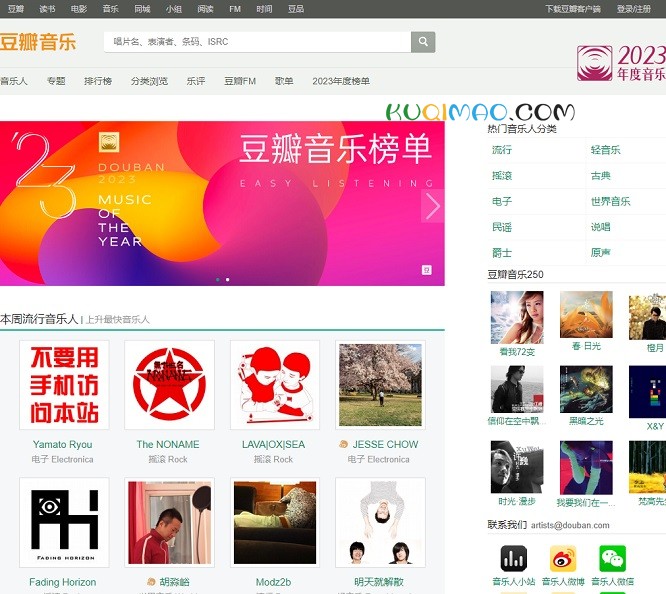Viewport: 666px width, 594px height.
Task: Open Modz2b artist thumbnail
Action: (x=275, y=522)
